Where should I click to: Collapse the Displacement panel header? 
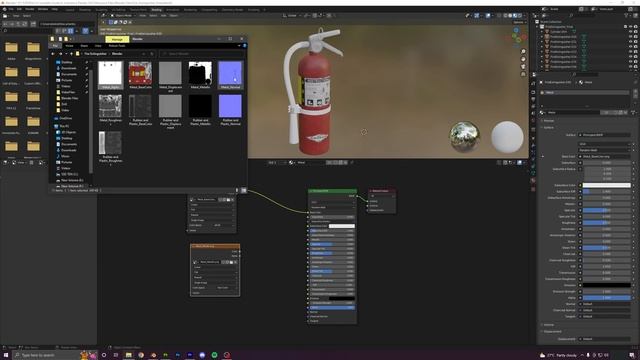coord(552,331)
